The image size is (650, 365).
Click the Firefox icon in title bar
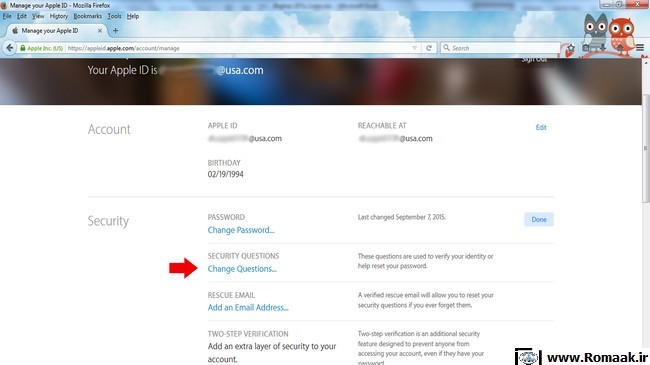(x=4, y=5)
